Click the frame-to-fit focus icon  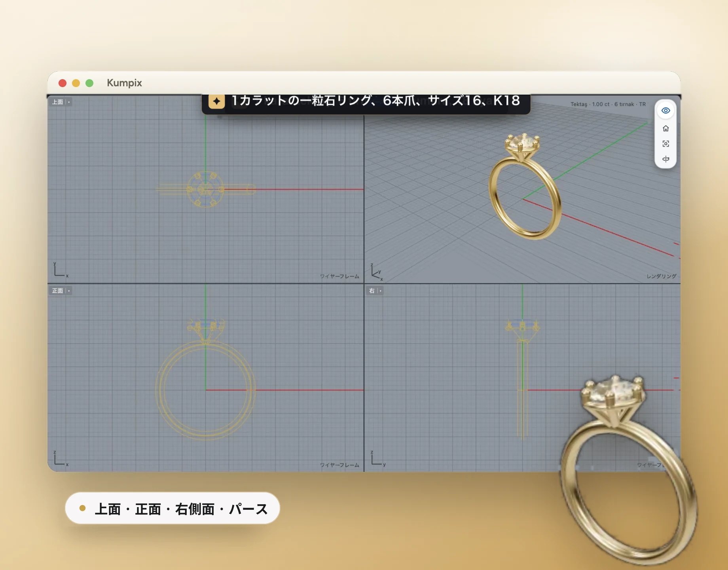[665, 144]
